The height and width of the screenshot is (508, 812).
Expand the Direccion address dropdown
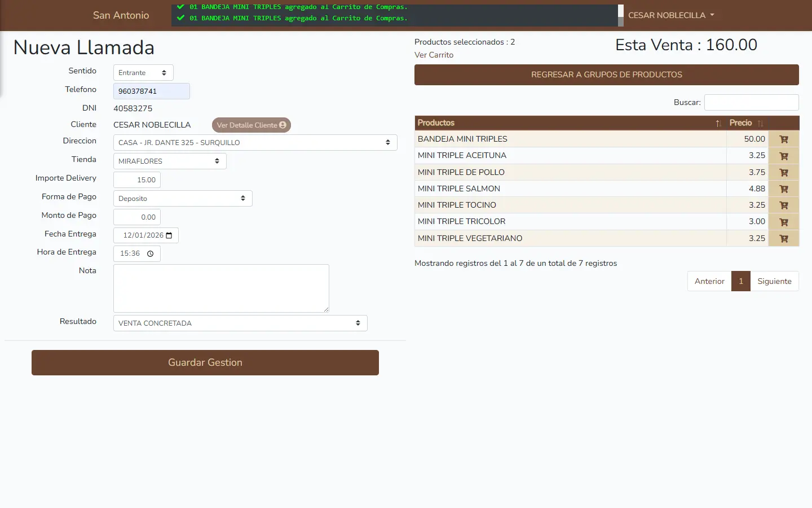pos(255,143)
